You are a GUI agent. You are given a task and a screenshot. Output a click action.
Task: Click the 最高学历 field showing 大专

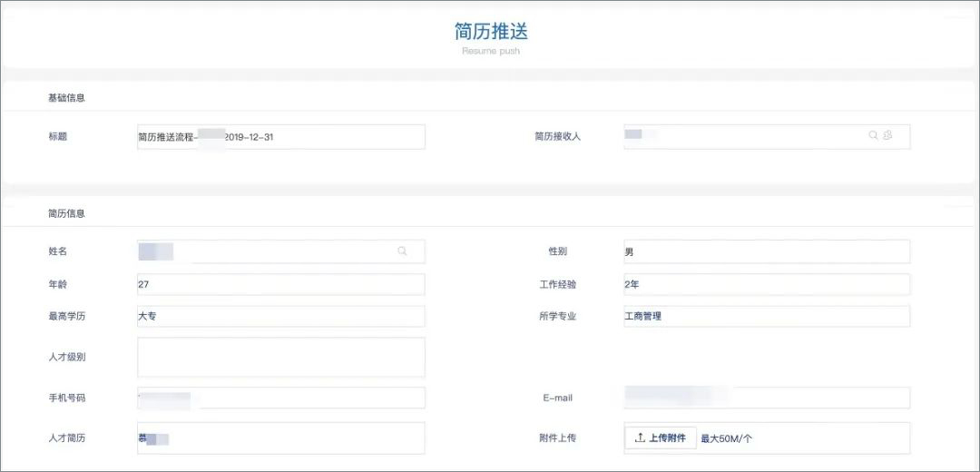click(x=281, y=317)
